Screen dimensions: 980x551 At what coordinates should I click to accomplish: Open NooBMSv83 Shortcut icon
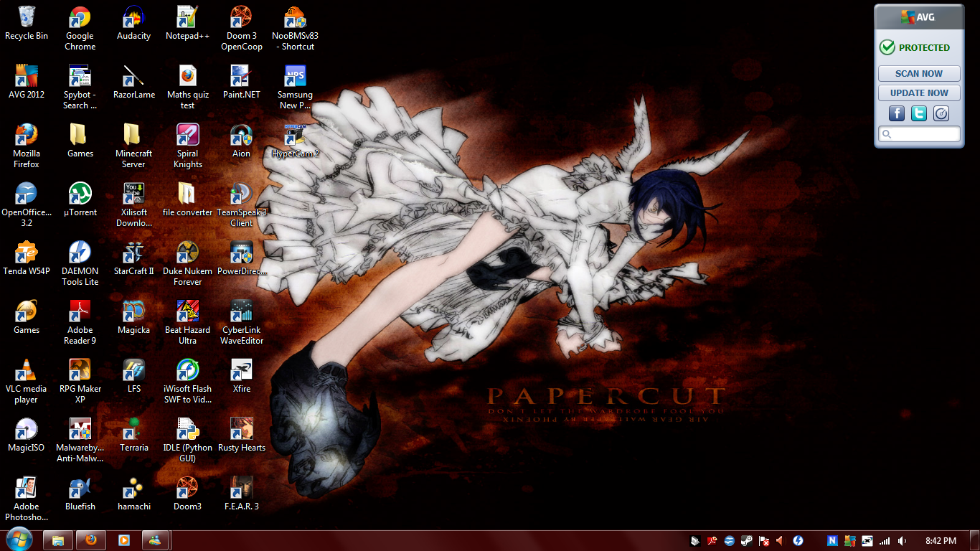pyautogui.click(x=295, y=29)
